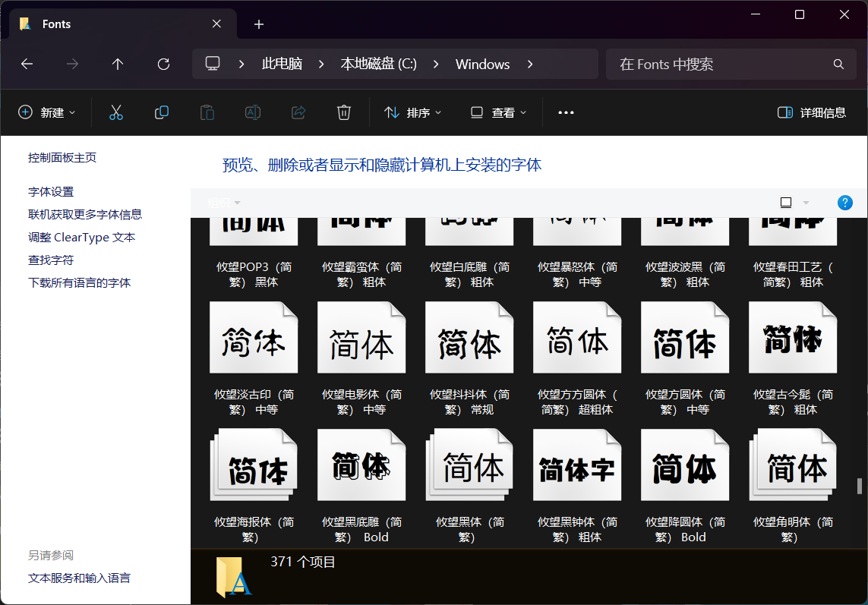Screen dimensions: 868x605
Task: Open a new tab with plus button
Action: point(259,24)
